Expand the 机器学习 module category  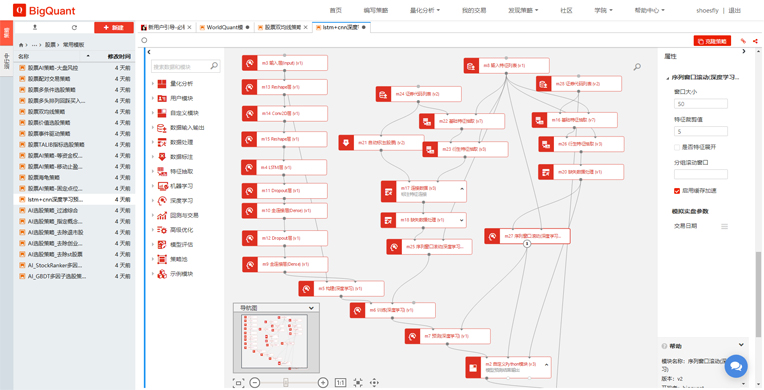(181, 186)
